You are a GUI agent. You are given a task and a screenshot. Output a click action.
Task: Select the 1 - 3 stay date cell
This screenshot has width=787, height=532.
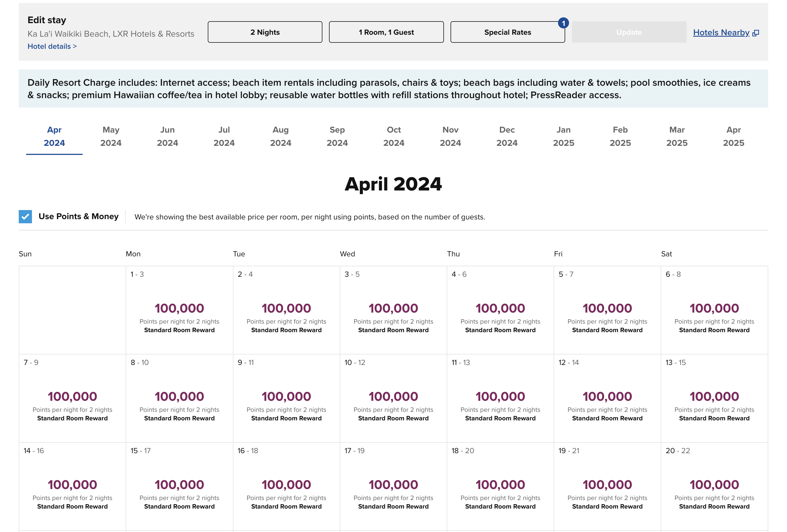[179, 310]
